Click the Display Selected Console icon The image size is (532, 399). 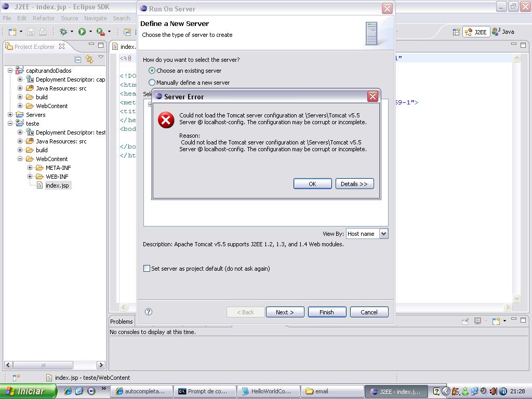[478, 321]
